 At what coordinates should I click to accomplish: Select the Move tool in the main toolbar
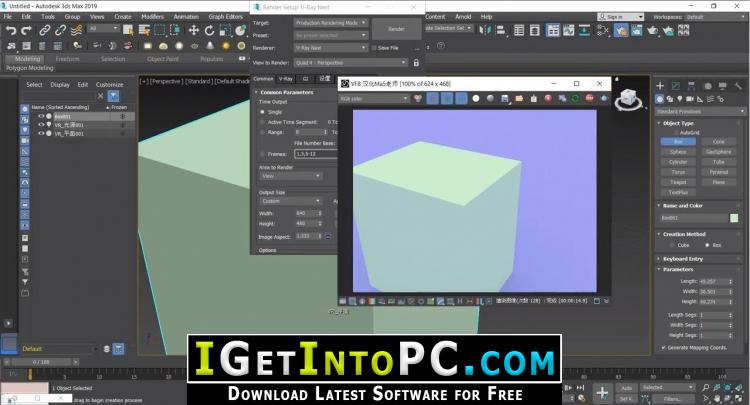pyautogui.click(x=193, y=31)
